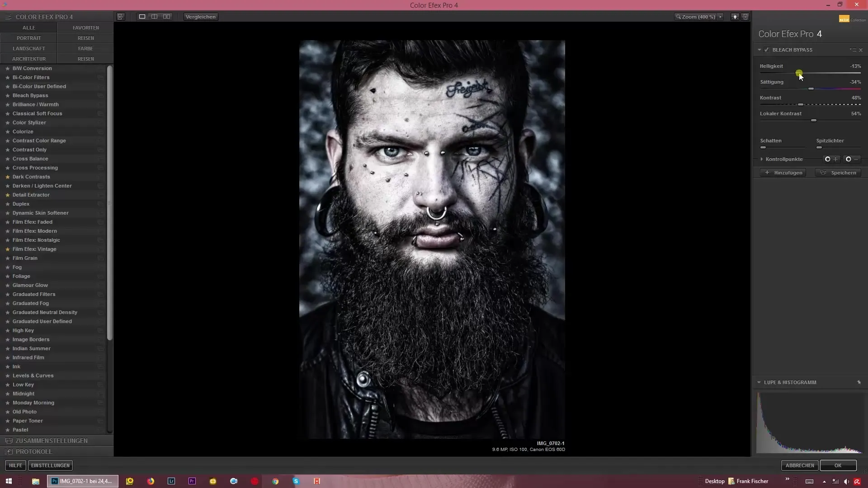Open the Bleach Bypass filter options menu
The width and height of the screenshot is (868, 488).
[x=853, y=50]
